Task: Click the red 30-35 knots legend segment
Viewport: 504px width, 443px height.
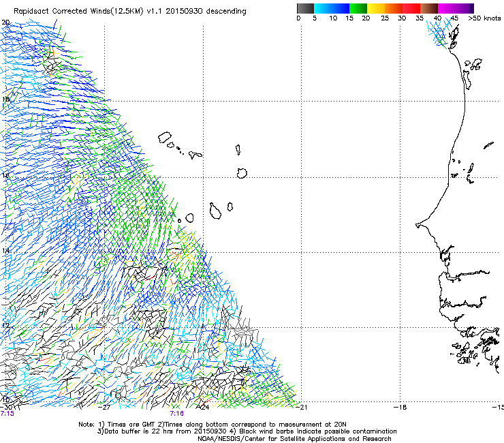Action: (x=411, y=8)
